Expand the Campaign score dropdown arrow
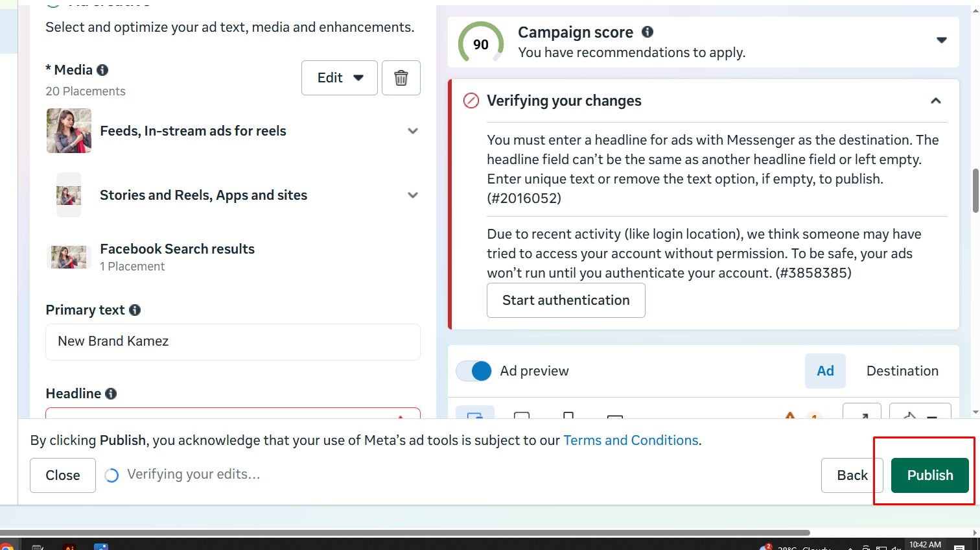This screenshot has height=550, width=980. 941,40
